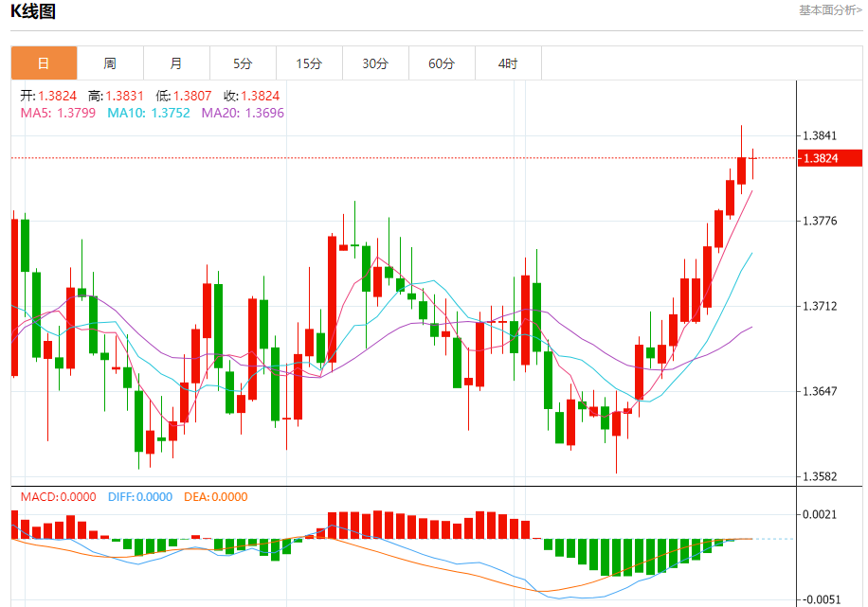
Task: Switch to the 5分 interval tab
Action: click(243, 63)
